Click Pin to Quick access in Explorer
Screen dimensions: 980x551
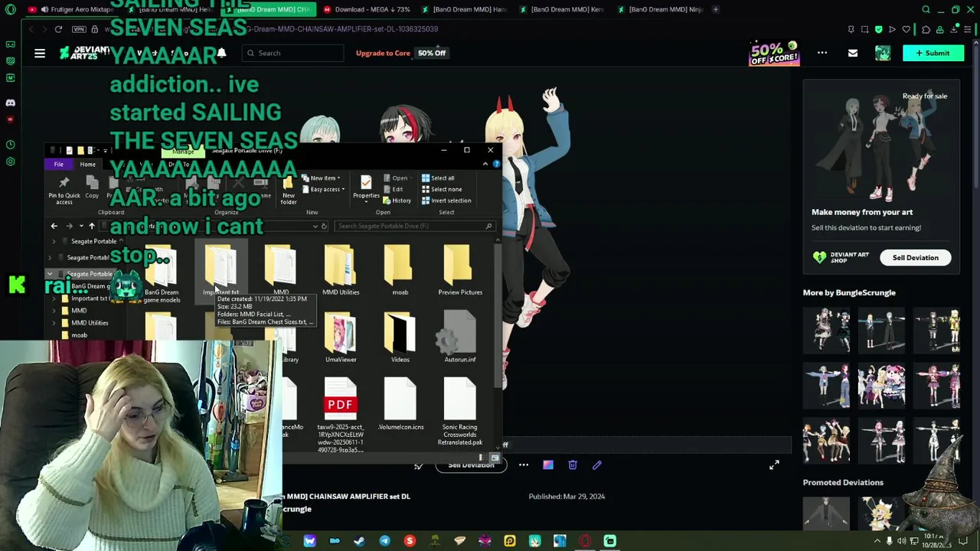click(64, 190)
